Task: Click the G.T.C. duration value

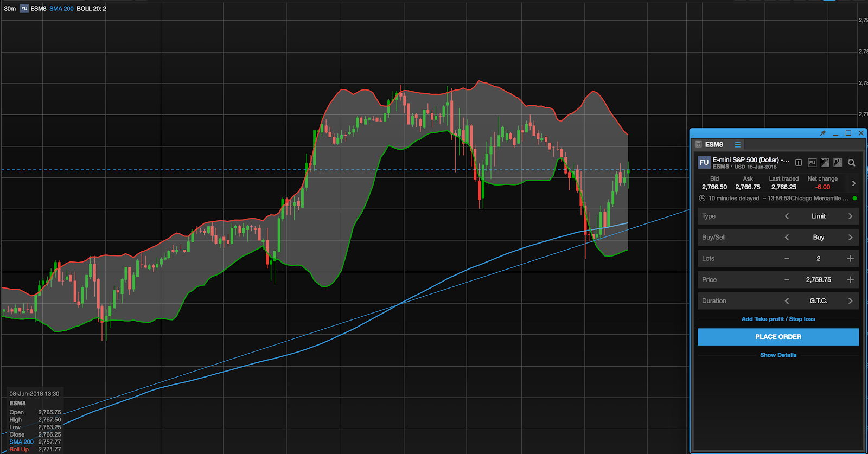Action: click(819, 301)
